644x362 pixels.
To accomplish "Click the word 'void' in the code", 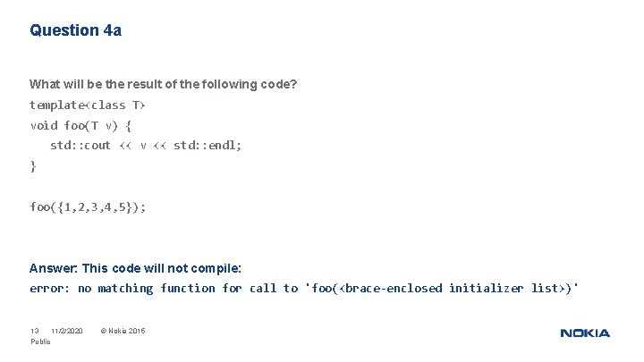I will pos(43,125).
